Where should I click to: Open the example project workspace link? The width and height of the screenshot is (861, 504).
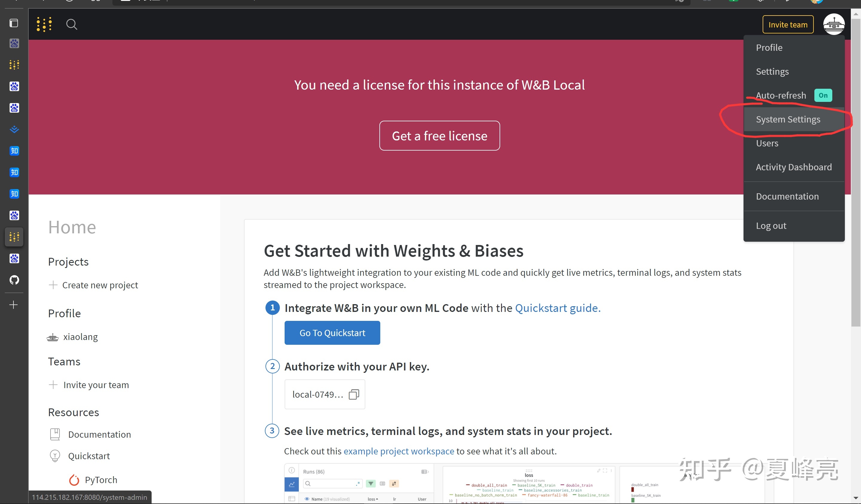(399, 451)
